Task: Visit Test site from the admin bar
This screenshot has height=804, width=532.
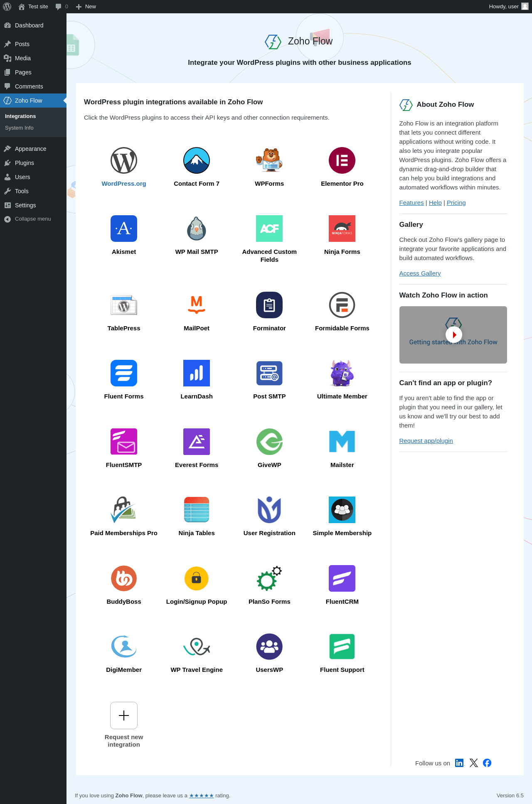Action: click(33, 7)
